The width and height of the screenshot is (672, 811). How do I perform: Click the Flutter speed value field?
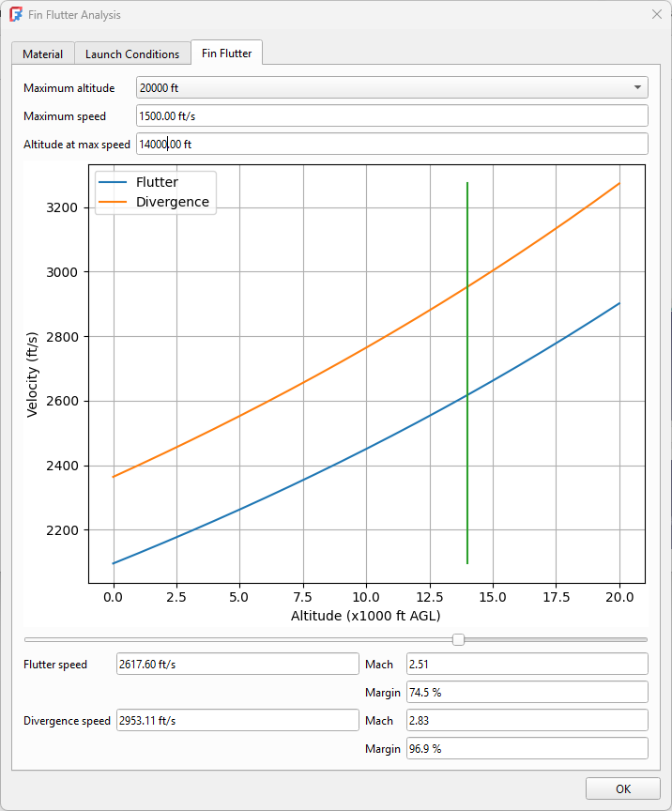[237, 665]
